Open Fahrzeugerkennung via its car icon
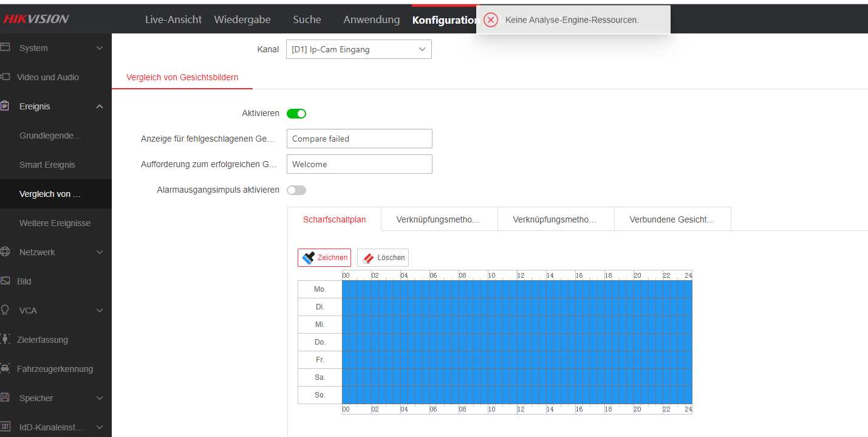The height and width of the screenshot is (437, 868). (5, 368)
